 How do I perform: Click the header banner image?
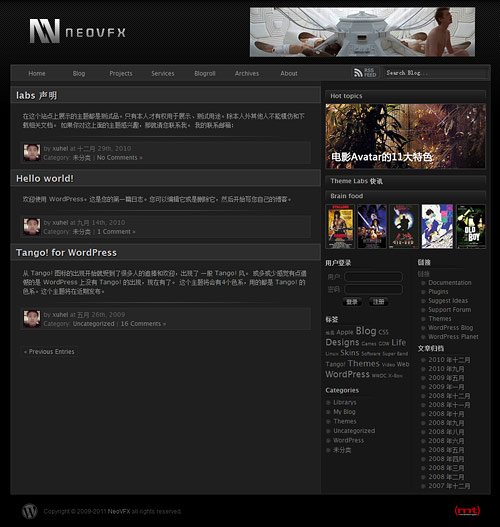(362, 32)
